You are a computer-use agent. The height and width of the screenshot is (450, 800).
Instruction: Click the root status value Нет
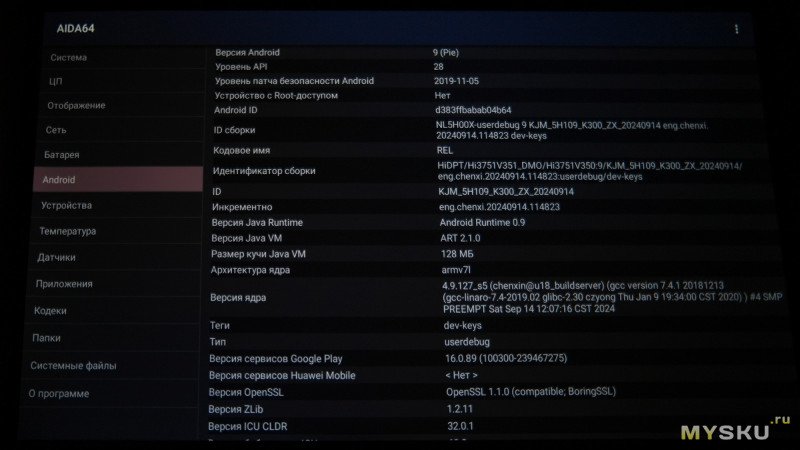click(442, 95)
